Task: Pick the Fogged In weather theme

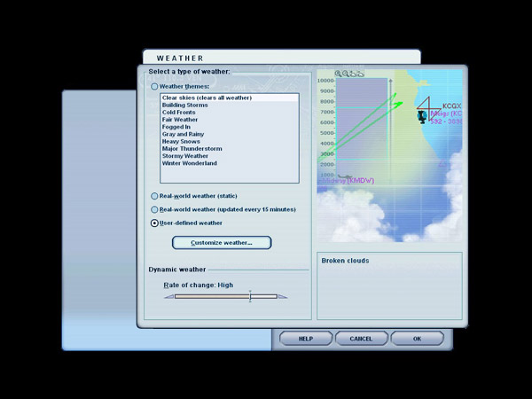Action: point(176,127)
